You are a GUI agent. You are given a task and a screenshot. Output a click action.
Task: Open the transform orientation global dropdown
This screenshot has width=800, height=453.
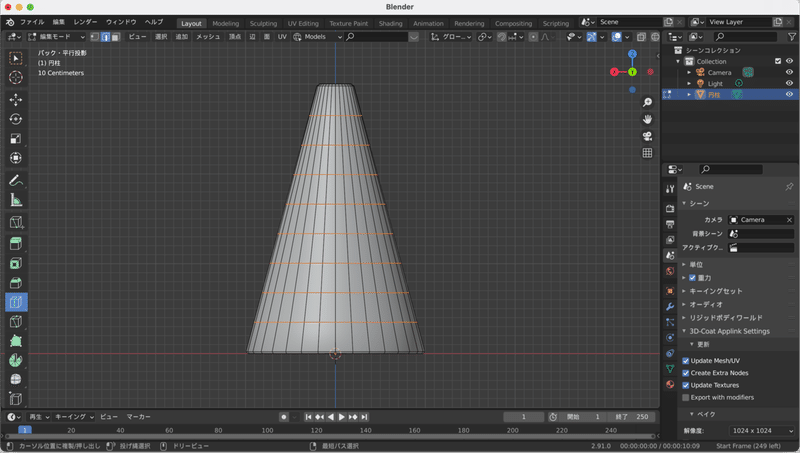click(451, 37)
